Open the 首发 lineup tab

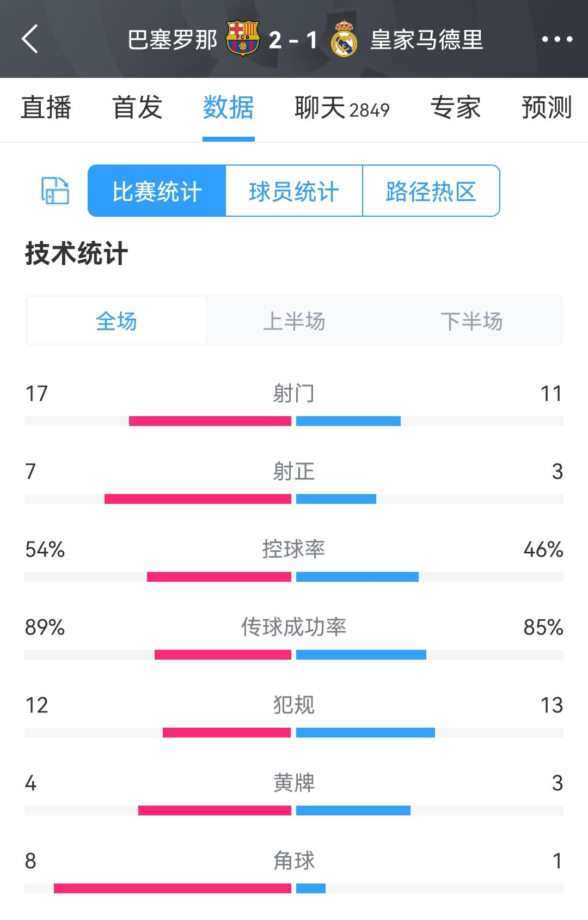[137, 107]
